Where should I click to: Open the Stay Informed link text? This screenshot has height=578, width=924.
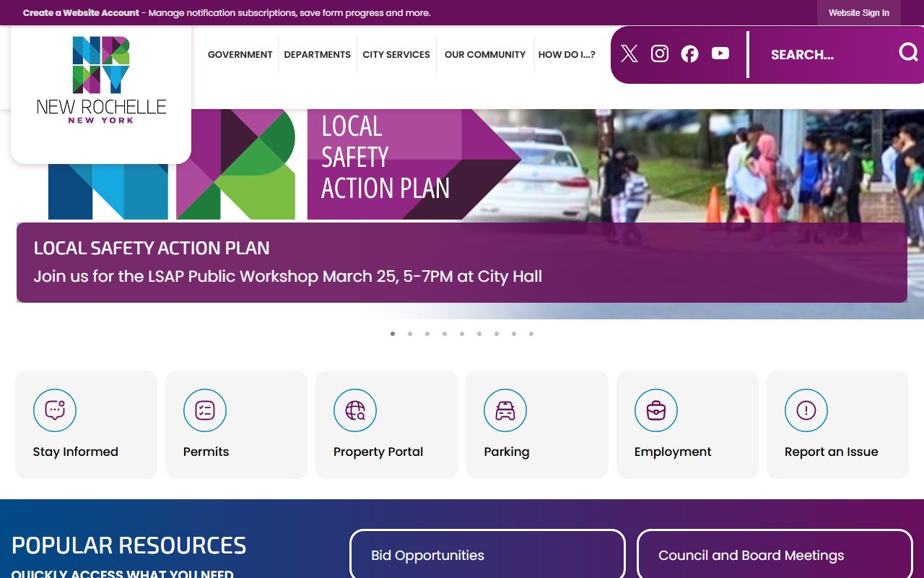pos(76,452)
